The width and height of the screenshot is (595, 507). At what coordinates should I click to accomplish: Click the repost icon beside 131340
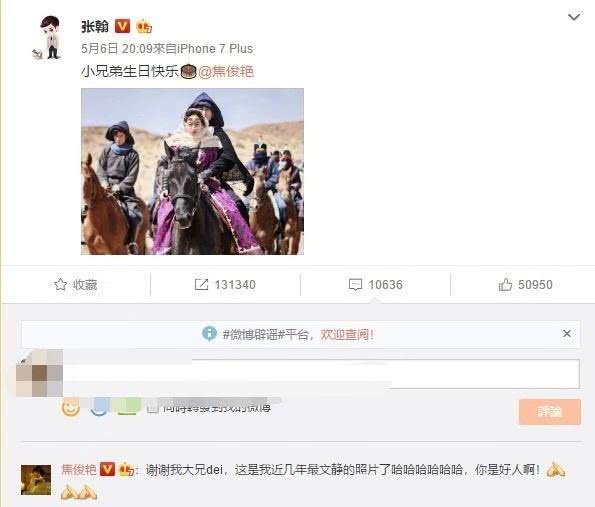201,284
